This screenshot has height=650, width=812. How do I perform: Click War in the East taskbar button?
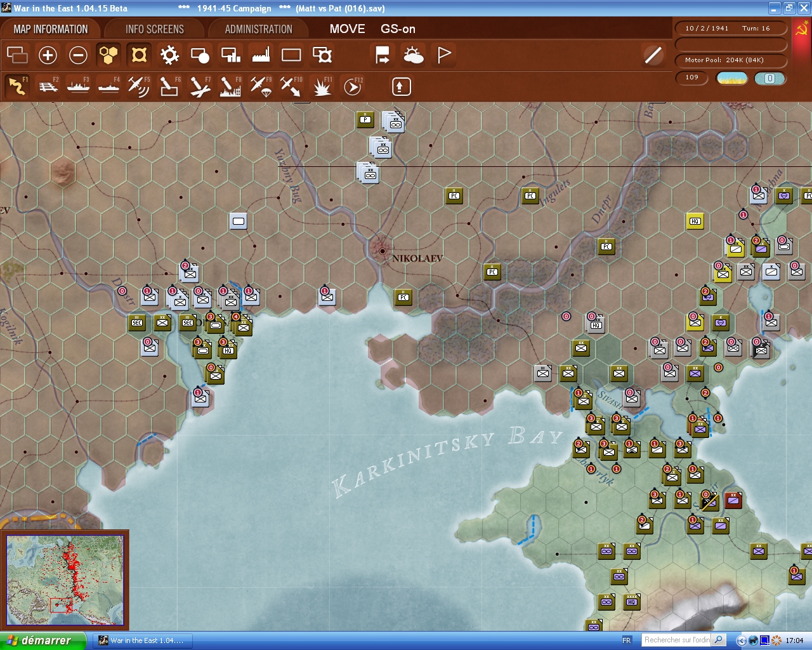click(143, 640)
